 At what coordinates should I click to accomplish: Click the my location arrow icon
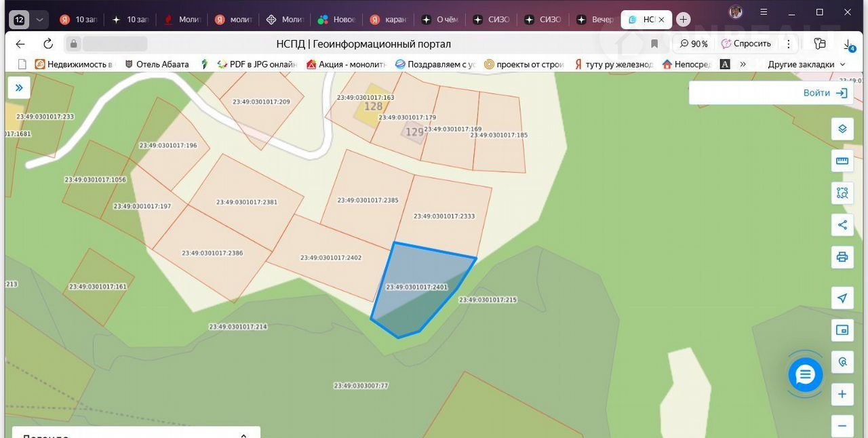coord(842,298)
